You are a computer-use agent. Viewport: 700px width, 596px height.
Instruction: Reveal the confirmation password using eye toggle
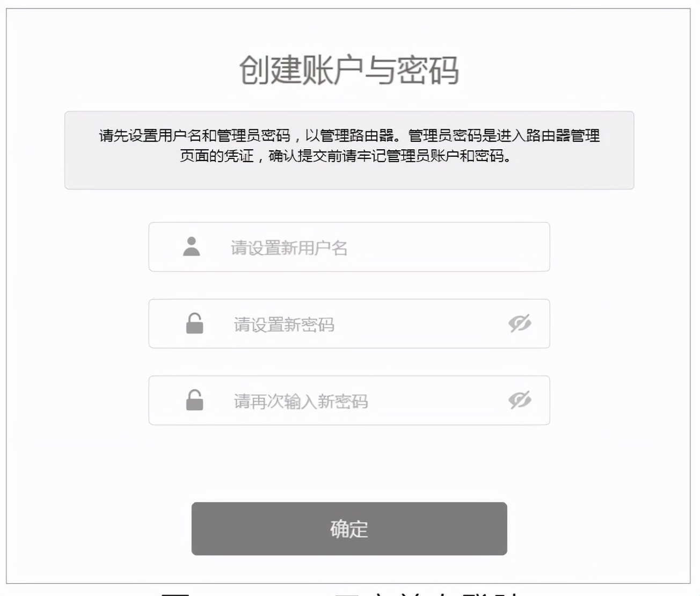click(x=519, y=401)
